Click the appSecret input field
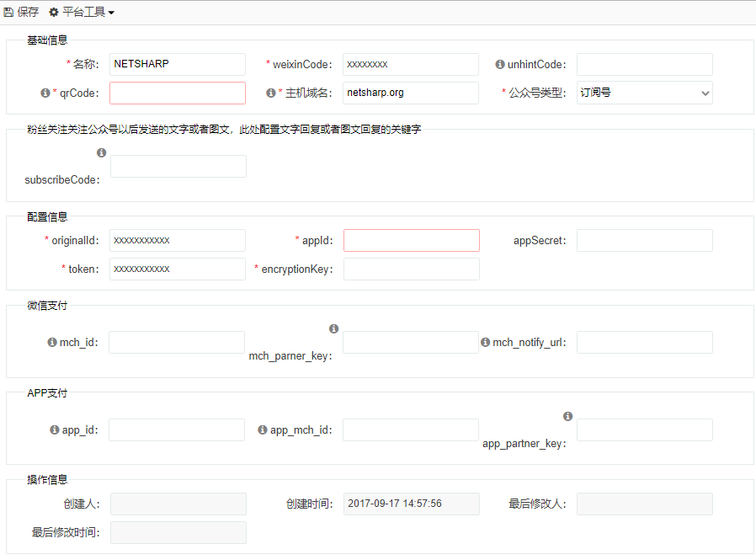The height and width of the screenshot is (560, 756). click(645, 240)
